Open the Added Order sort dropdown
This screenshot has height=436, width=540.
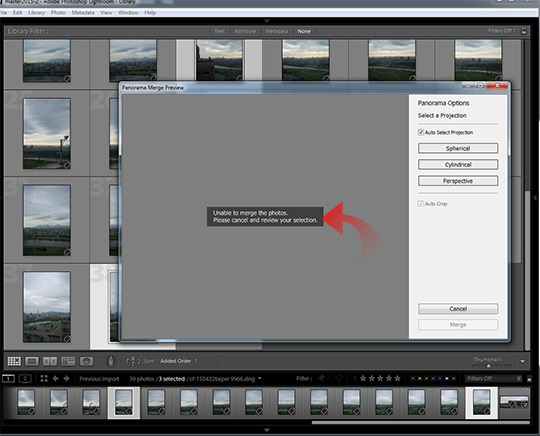tap(178, 361)
